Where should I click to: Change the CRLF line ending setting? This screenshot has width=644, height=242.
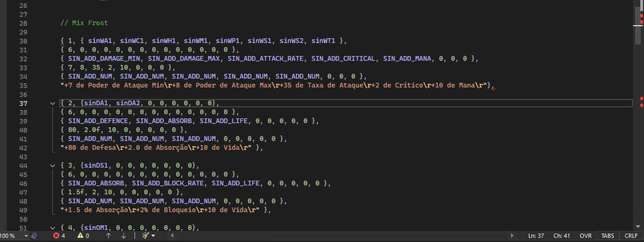click(x=631, y=236)
